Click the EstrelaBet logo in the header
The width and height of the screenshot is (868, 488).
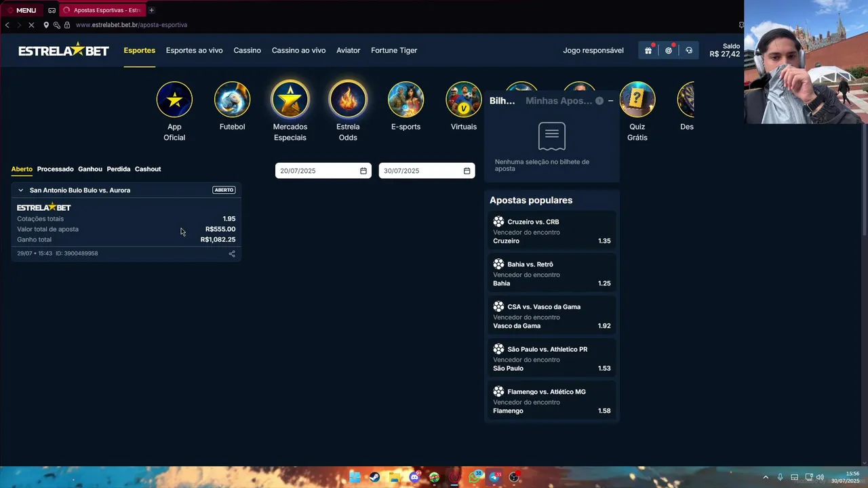pos(64,50)
